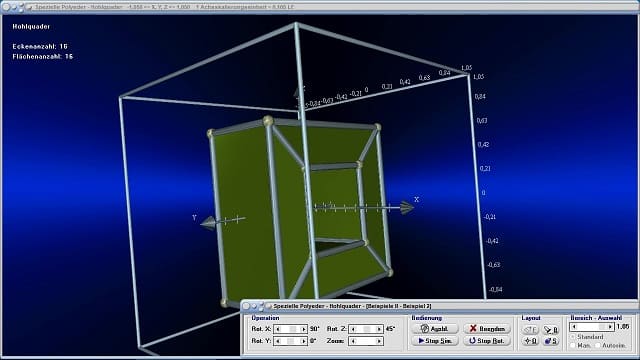The width and height of the screenshot is (640, 360).
Task: Click the first Bedienung button with circular icon
Action: pos(435,329)
